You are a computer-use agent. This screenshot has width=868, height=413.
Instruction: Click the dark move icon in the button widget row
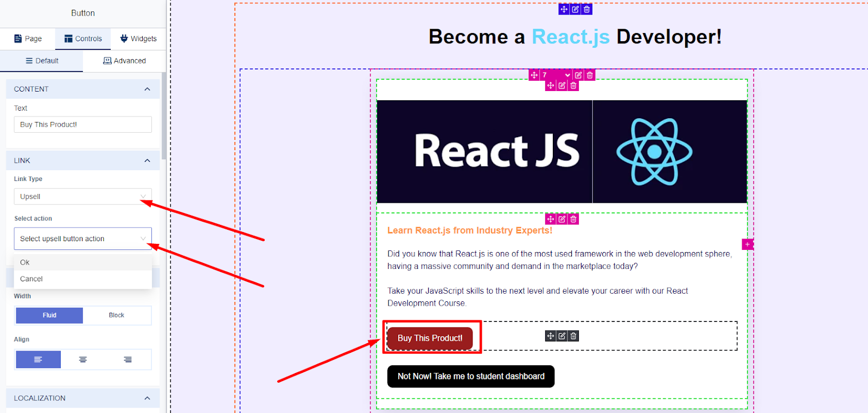(x=551, y=336)
